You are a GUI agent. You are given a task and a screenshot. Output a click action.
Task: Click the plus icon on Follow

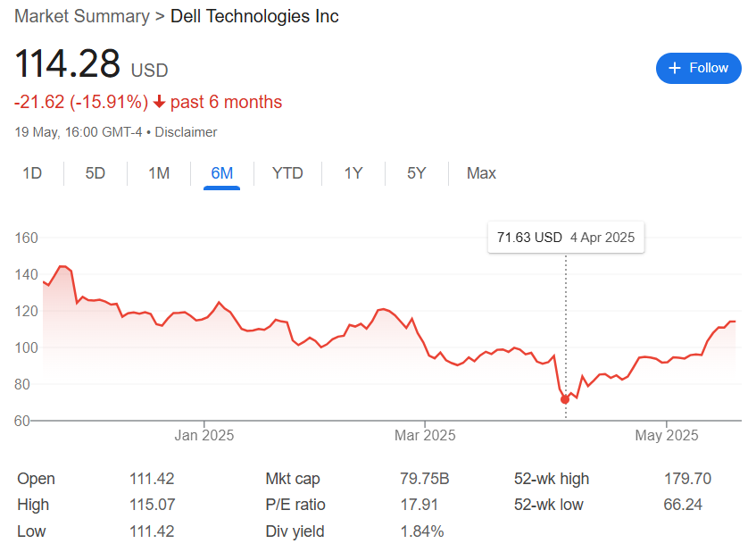coord(675,68)
